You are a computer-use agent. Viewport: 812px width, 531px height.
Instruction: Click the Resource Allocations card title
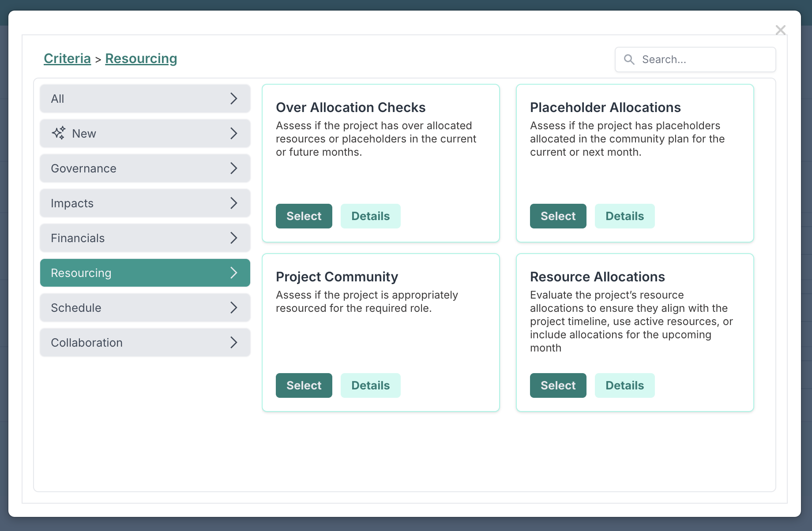(x=598, y=277)
